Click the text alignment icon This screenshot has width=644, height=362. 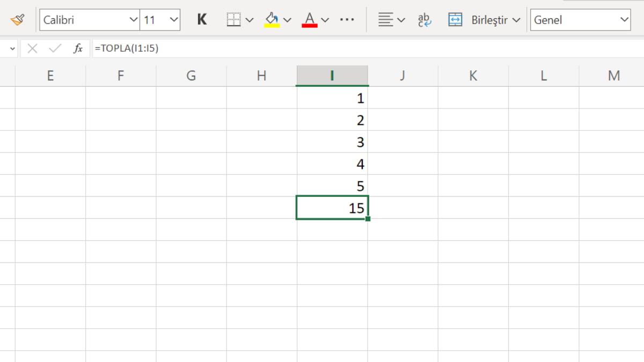click(385, 20)
